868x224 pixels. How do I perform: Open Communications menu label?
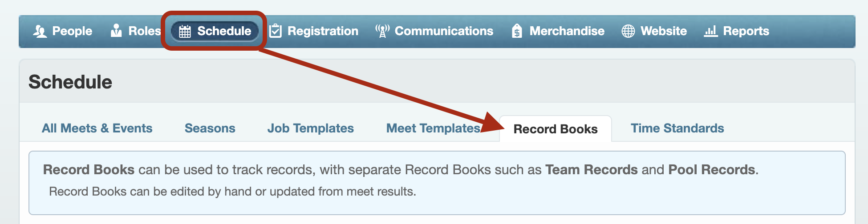tap(444, 31)
